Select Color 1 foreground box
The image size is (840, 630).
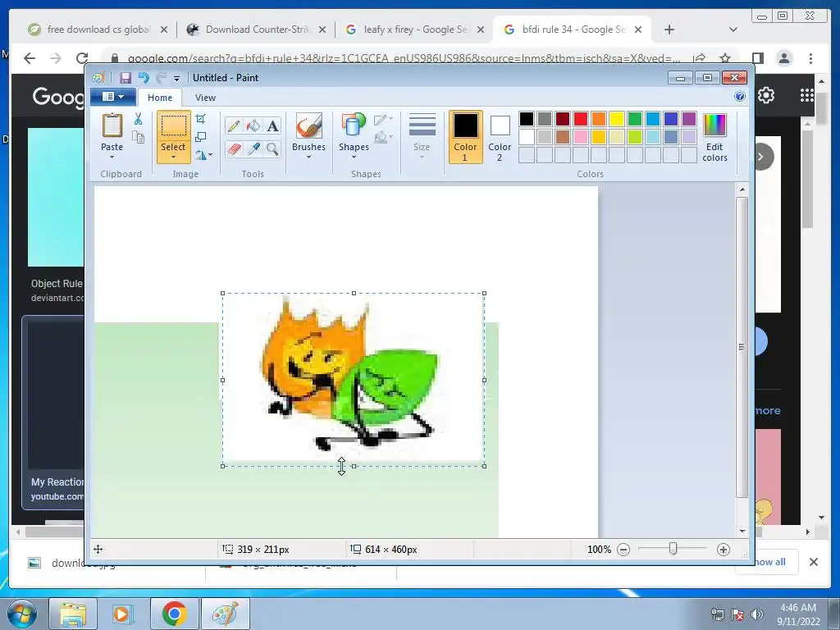coord(465,137)
